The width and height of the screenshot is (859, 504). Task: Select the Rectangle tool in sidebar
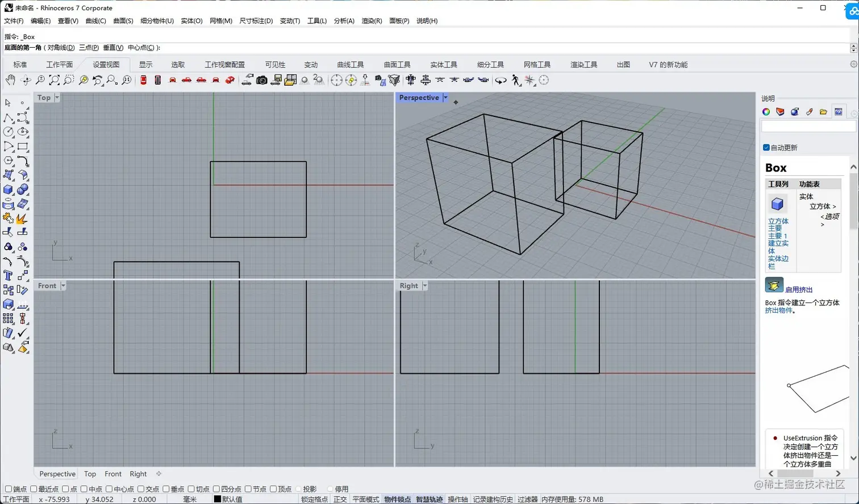click(x=23, y=146)
